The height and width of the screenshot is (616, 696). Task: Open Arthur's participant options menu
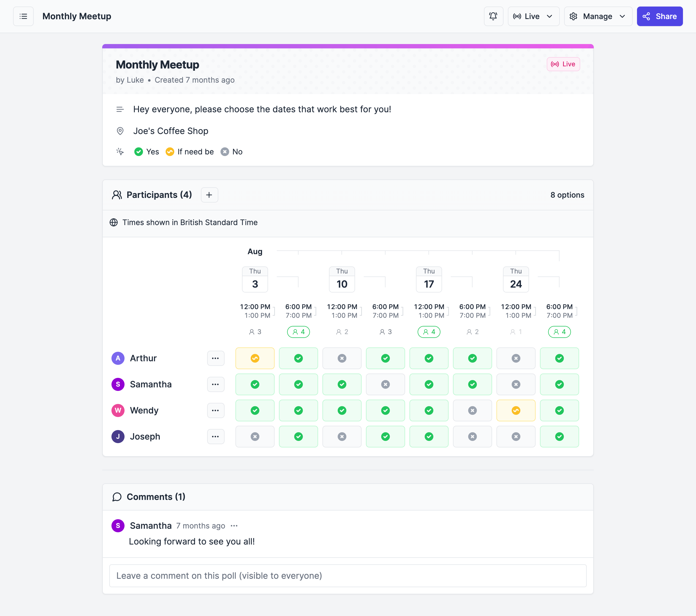point(216,358)
